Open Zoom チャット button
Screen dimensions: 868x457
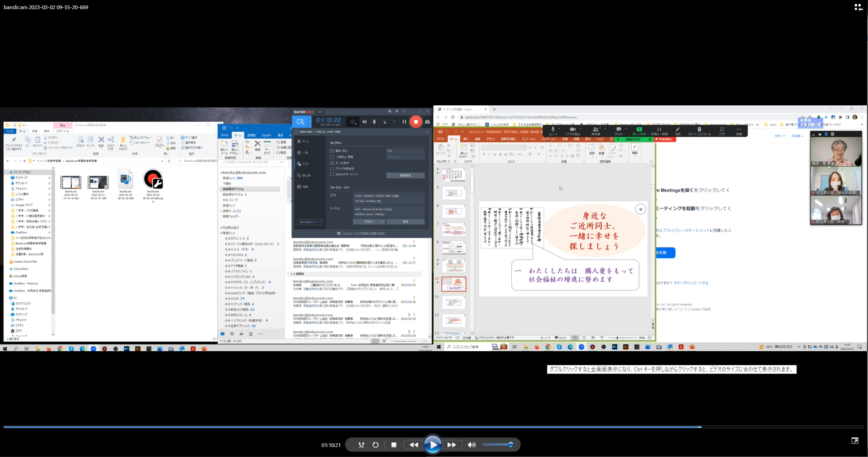619,131
